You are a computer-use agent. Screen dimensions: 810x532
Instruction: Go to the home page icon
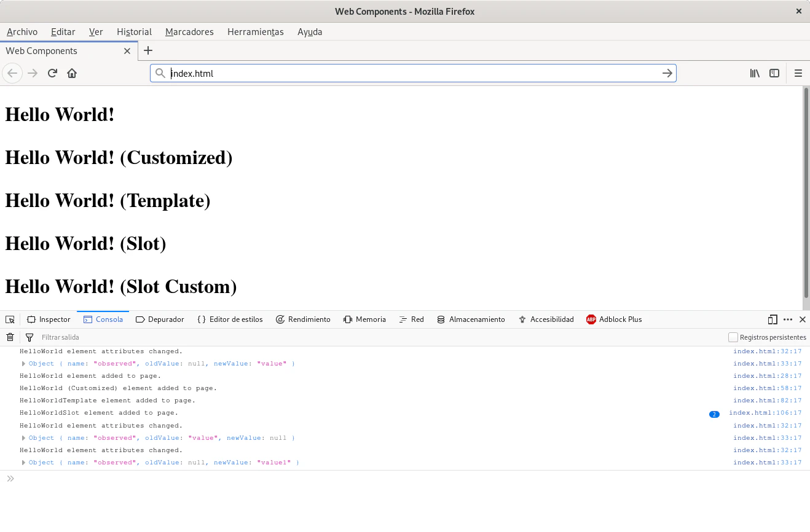click(x=72, y=73)
